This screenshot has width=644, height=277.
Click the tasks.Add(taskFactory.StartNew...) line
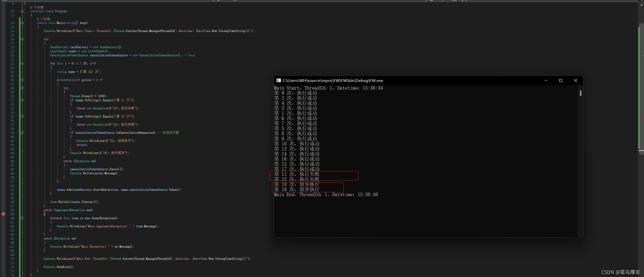point(119,190)
